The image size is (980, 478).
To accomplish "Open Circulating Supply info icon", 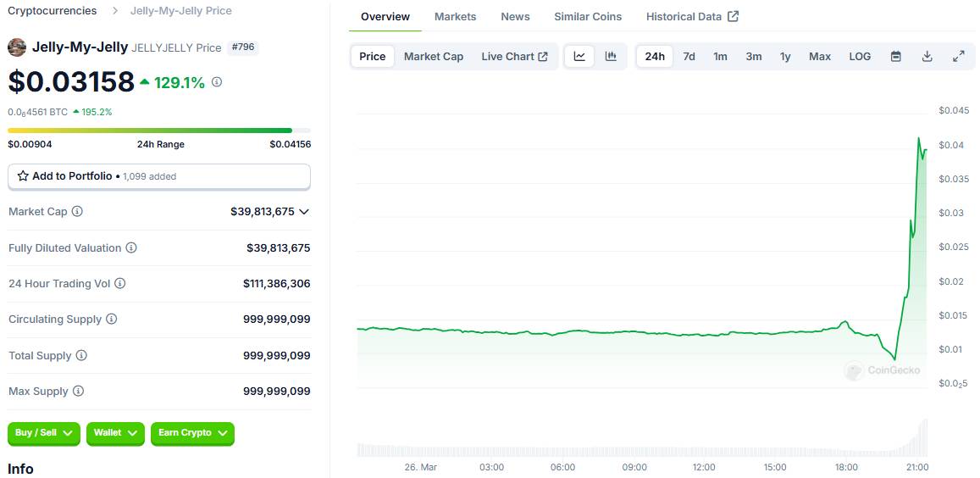I will [x=111, y=319].
